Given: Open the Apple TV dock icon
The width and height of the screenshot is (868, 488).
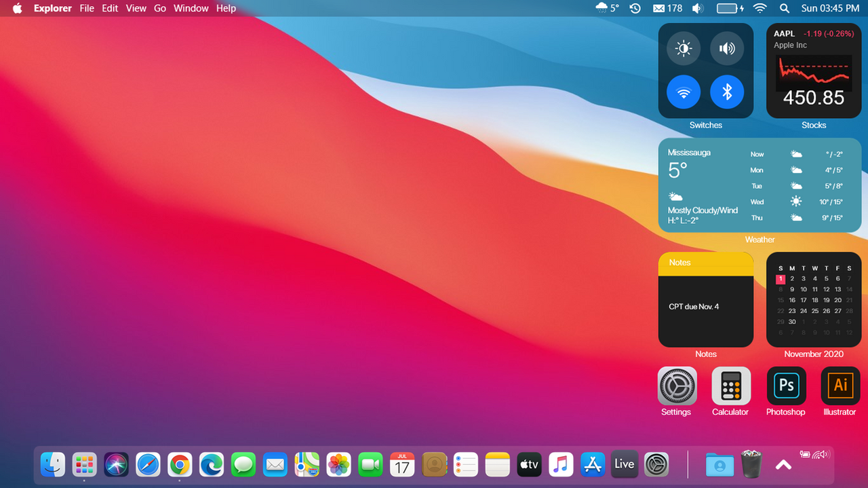Looking at the screenshot, I should [x=529, y=464].
